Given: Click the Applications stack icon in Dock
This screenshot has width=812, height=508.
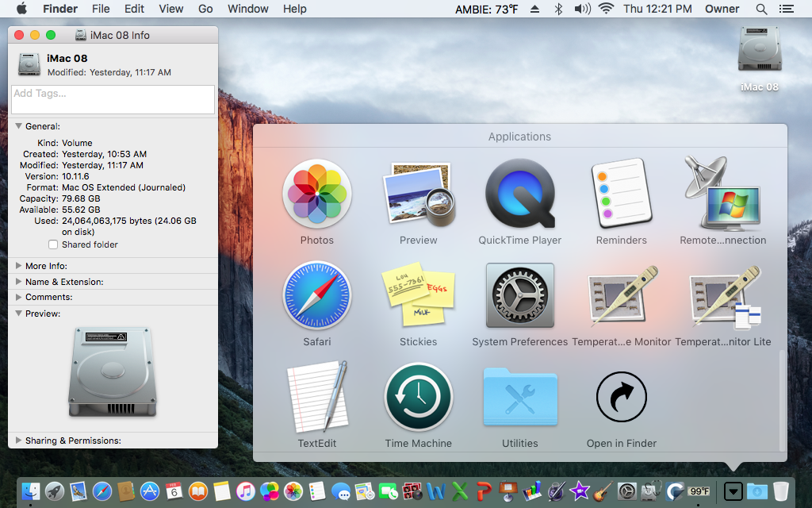Looking at the screenshot, I should (x=733, y=491).
